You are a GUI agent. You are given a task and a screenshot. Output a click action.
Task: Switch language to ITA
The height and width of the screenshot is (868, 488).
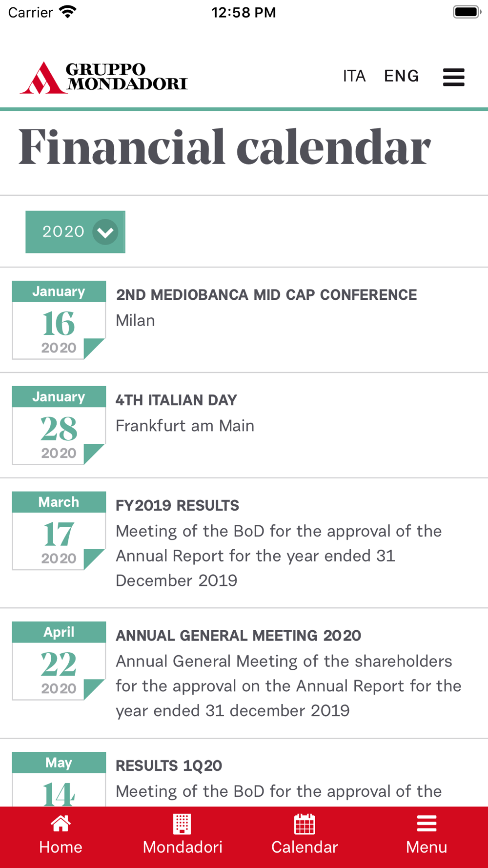354,76
